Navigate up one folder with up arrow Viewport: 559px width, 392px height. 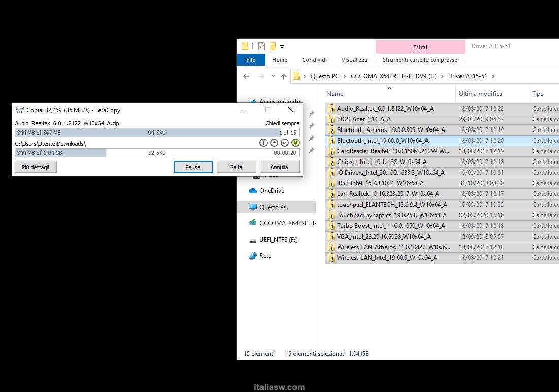point(284,76)
